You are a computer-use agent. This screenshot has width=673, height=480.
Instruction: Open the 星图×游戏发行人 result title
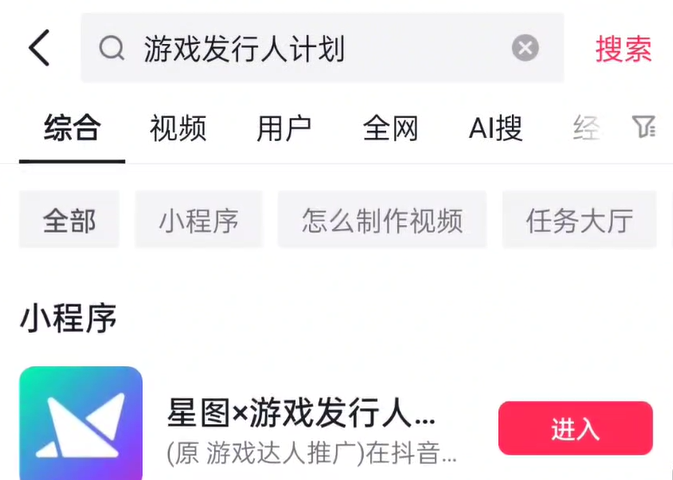click(x=301, y=413)
